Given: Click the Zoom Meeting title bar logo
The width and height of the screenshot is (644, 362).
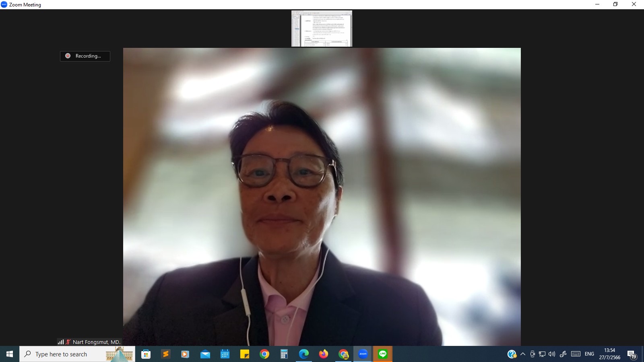Looking at the screenshot, I should tap(4, 4).
